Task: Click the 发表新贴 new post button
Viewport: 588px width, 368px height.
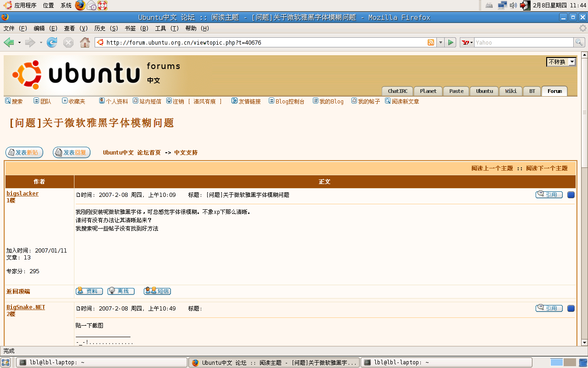Action: click(24, 152)
